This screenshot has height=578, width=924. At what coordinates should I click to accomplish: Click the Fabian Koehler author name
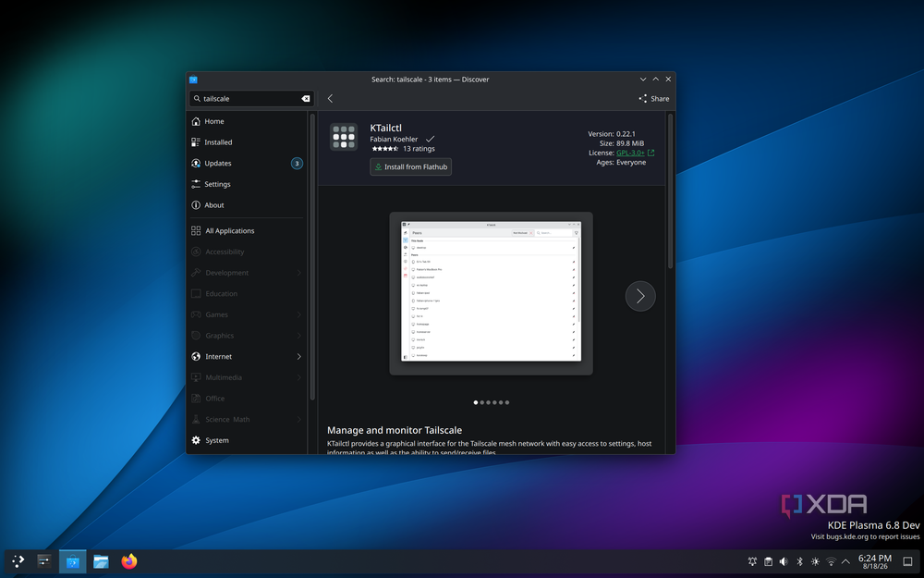coord(394,140)
